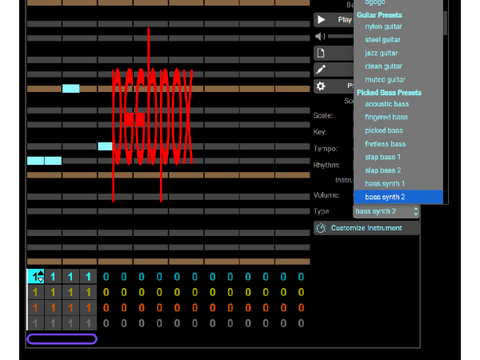Click the Customize Instrument dial icon
Viewport: 480px width, 360px height.
pyautogui.click(x=321, y=228)
